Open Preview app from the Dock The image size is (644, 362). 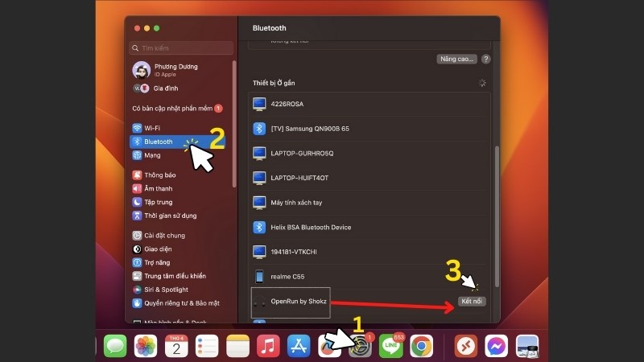527,346
